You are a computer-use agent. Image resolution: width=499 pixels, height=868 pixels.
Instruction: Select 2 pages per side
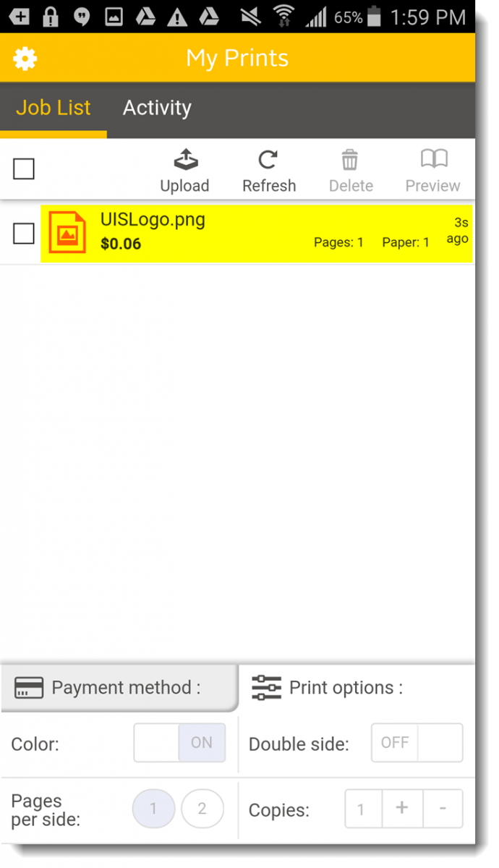coord(202,809)
